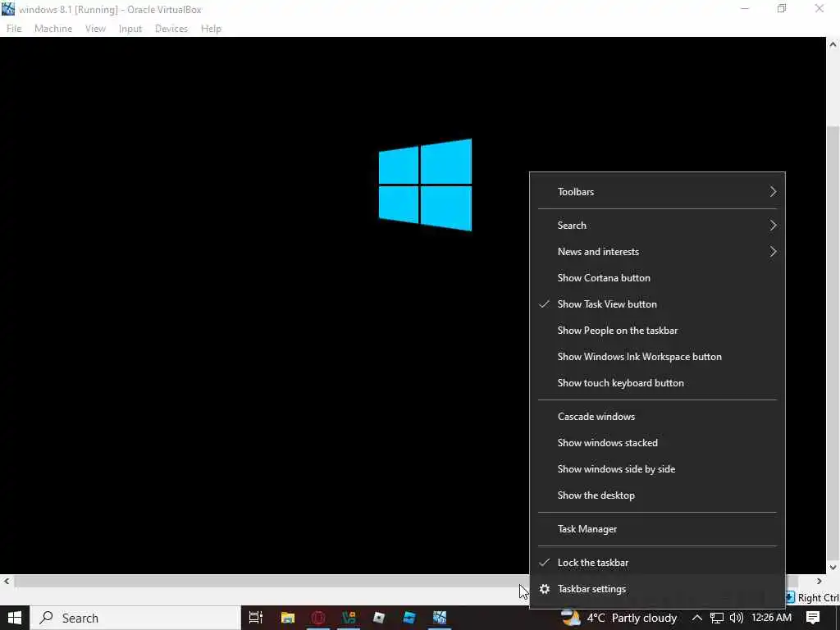Viewport: 840px width, 630px height.
Task: Expand the News and interests submenu
Action: [657, 252]
